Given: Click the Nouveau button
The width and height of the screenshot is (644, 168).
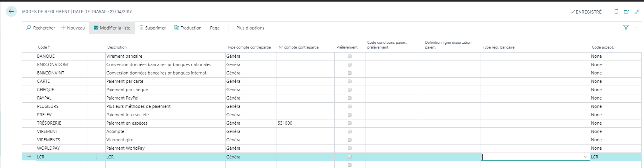Looking at the screenshot, I should [73, 28].
